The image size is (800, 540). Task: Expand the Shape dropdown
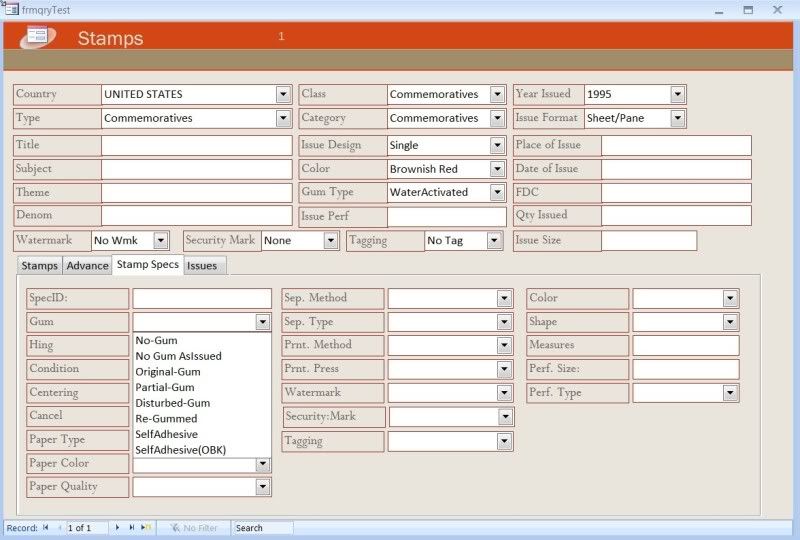(x=730, y=322)
